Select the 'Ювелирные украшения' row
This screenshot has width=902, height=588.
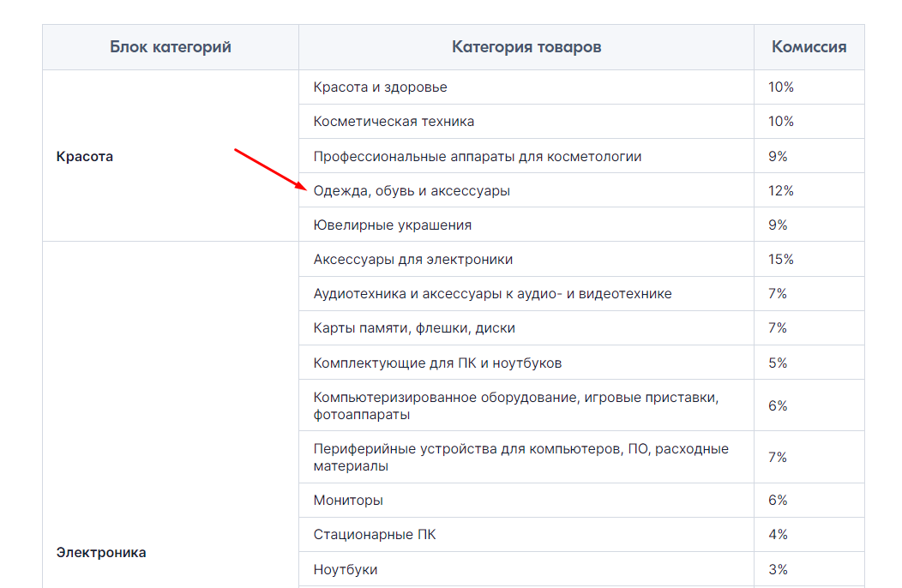pos(581,225)
